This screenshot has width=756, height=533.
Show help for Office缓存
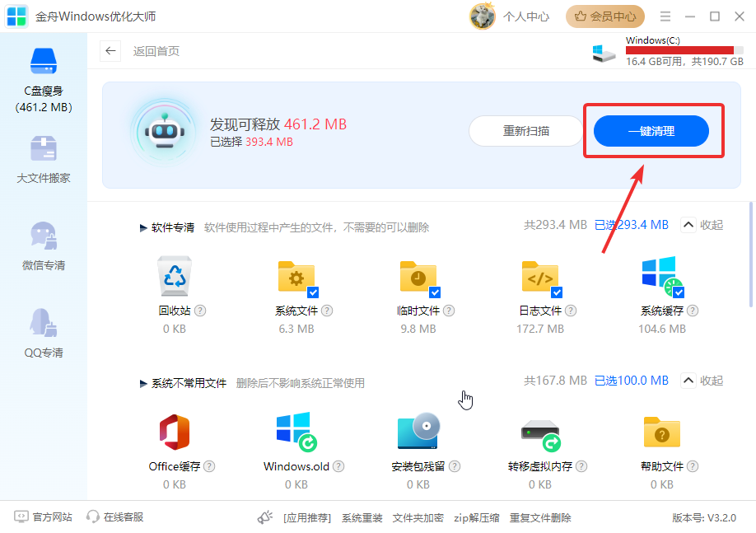pyautogui.click(x=209, y=466)
